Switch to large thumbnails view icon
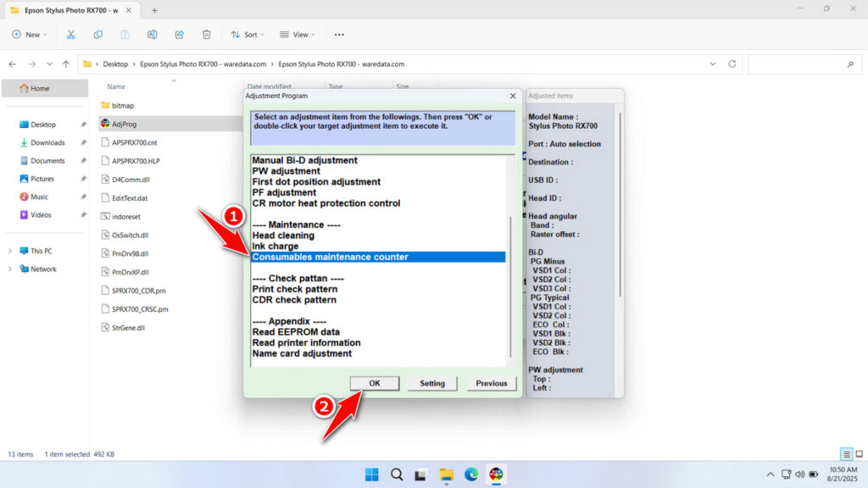 coord(860,454)
